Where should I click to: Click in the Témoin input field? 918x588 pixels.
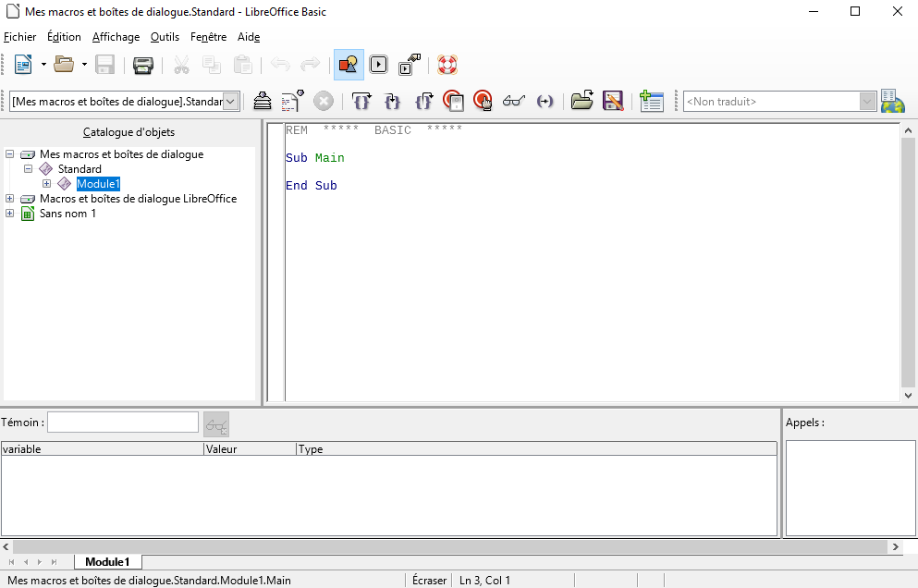point(123,423)
